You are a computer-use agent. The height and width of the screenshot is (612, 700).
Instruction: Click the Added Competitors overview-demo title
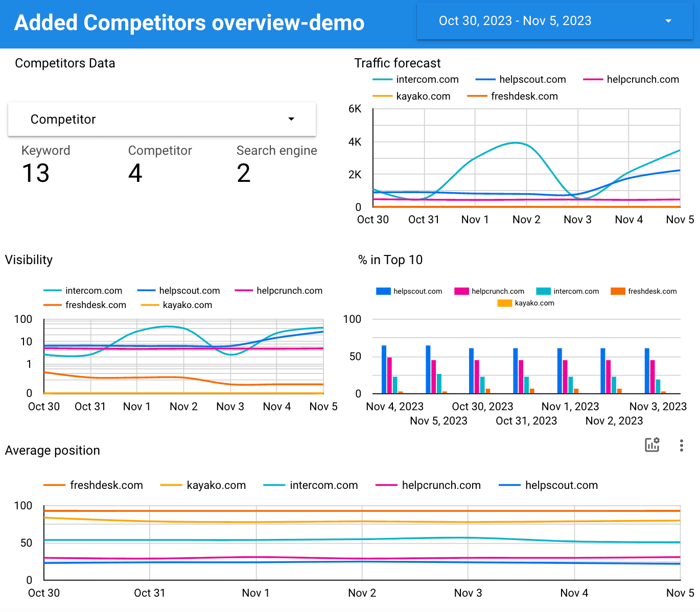click(x=190, y=23)
